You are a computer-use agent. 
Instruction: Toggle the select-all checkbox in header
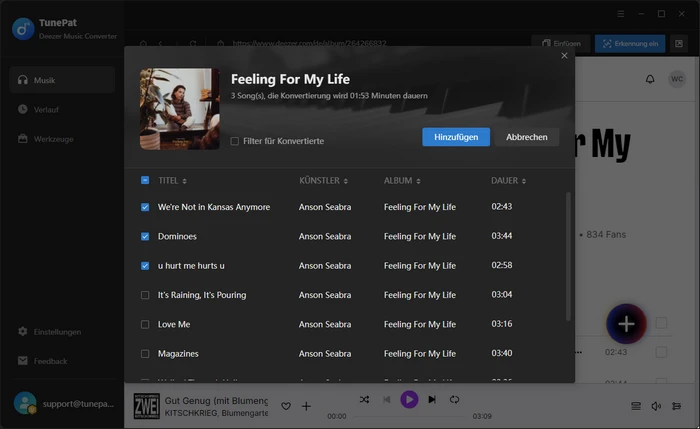tap(145, 180)
